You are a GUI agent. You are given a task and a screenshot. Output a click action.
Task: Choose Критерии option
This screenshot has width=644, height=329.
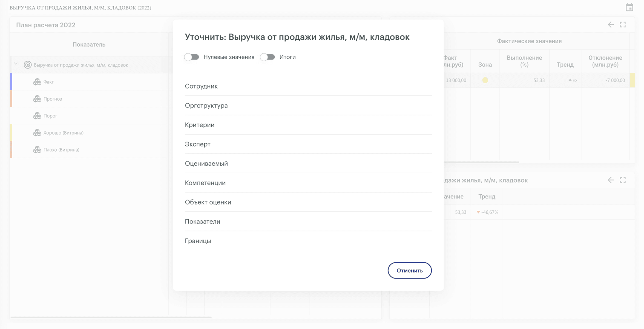(x=308, y=125)
